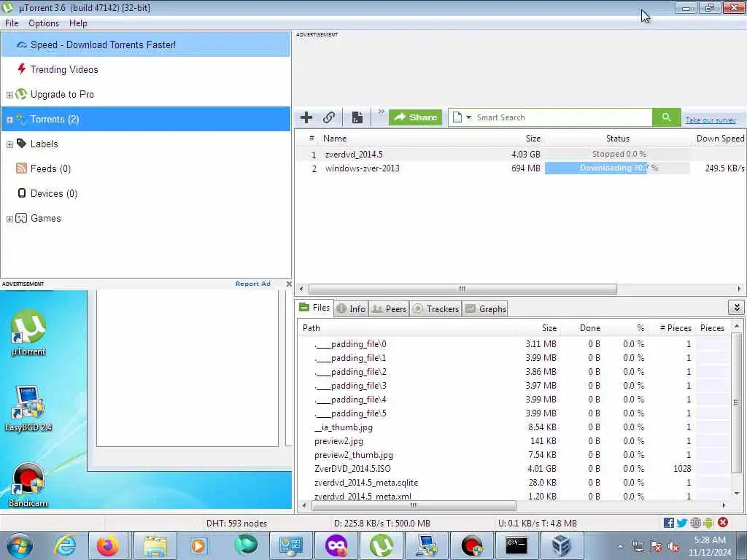747x560 pixels.
Task: Collapse the detail pane with double-chevron button
Action: 737,308
